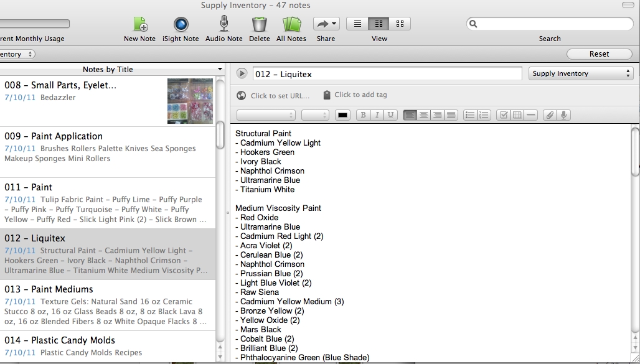The height and width of the screenshot is (364, 640).
Task: Switch to list view
Action: 357,24
